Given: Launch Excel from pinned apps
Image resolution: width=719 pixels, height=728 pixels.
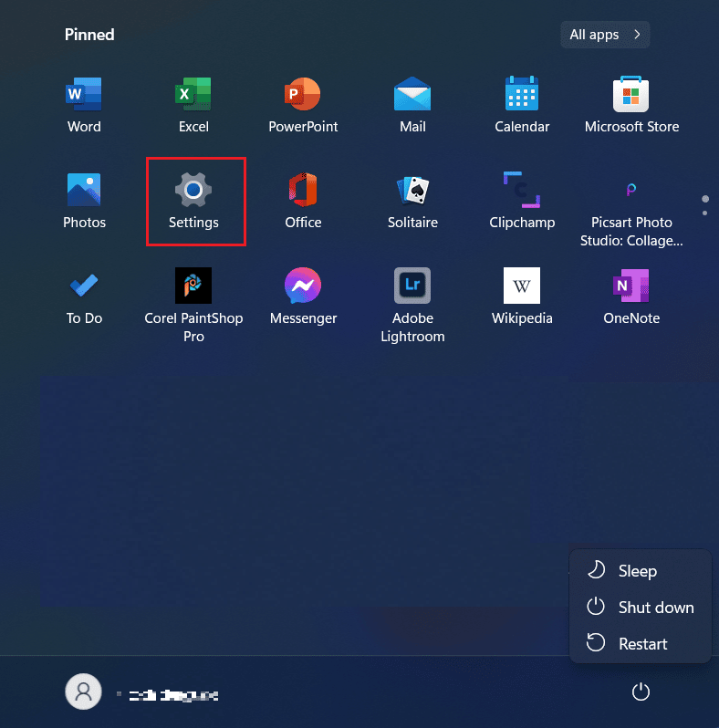Looking at the screenshot, I should click(193, 106).
